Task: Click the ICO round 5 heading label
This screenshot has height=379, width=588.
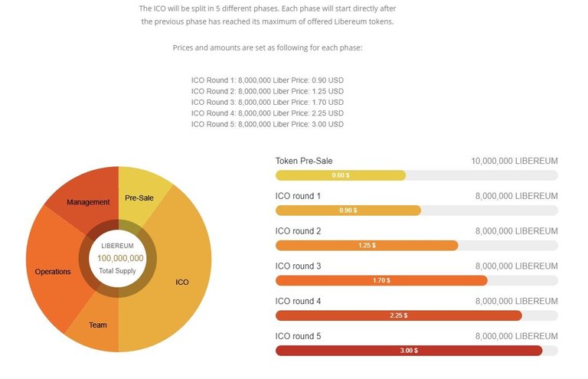Action: point(298,336)
